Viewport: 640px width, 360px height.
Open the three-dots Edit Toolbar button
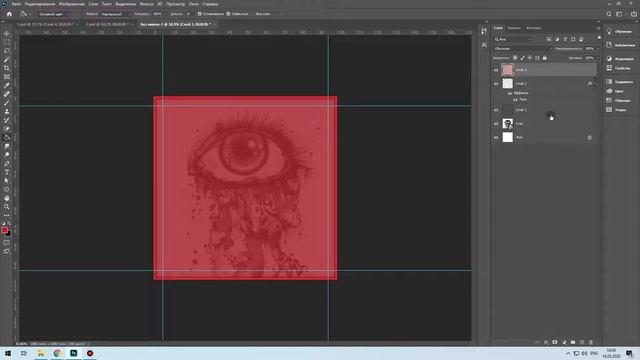tap(7, 215)
